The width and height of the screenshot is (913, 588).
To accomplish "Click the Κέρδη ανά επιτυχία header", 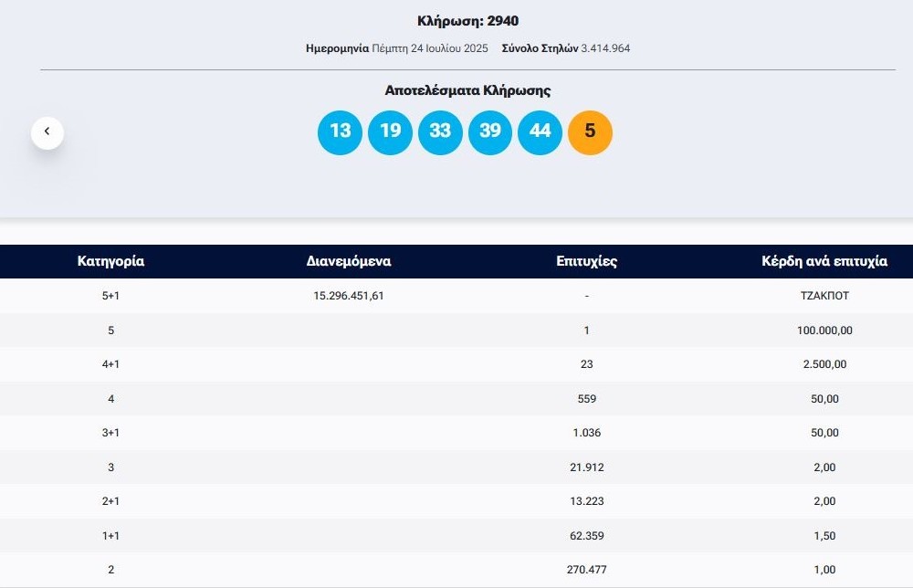I will point(824,261).
